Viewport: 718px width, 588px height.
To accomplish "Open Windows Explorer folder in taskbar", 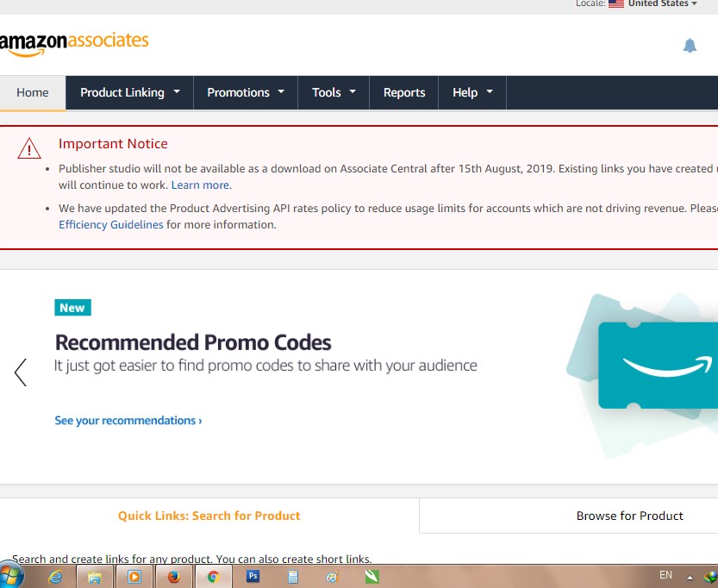I will 94,577.
